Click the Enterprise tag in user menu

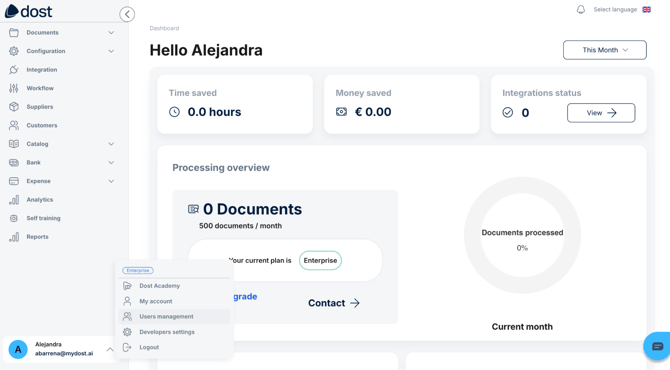coord(138,270)
